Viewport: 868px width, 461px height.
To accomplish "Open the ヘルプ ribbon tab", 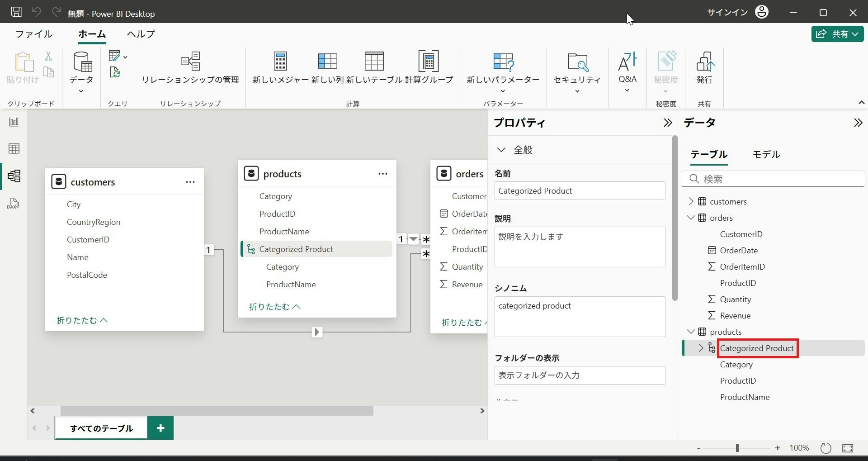I will click(141, 34).
